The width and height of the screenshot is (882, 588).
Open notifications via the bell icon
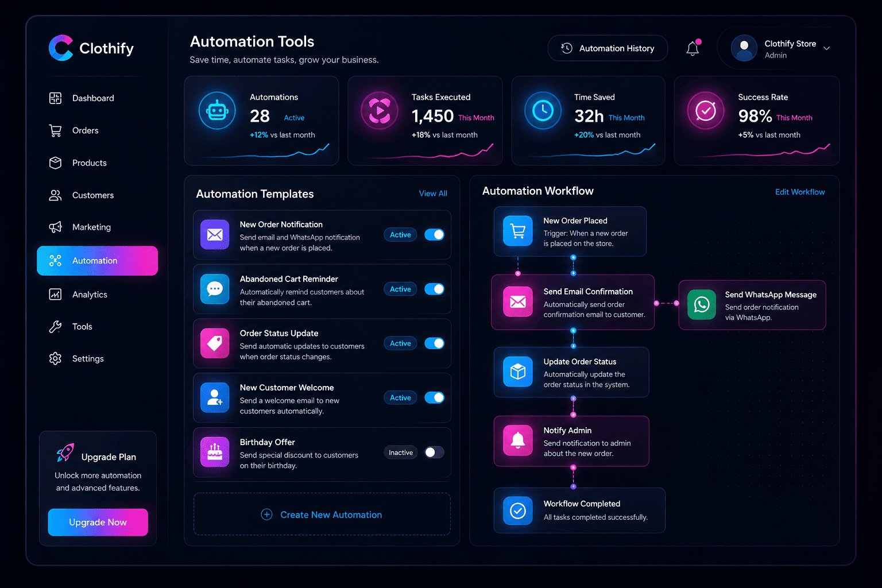693,49
